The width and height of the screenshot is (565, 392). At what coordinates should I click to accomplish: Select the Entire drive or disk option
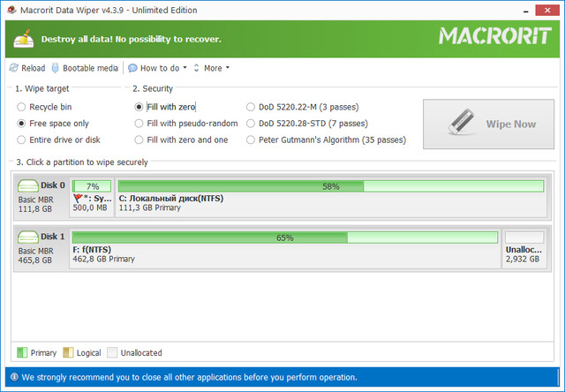point(22,139)
